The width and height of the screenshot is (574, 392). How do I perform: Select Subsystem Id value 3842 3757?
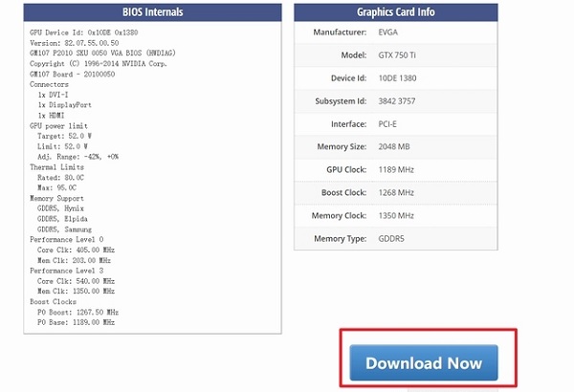[397, 101]
